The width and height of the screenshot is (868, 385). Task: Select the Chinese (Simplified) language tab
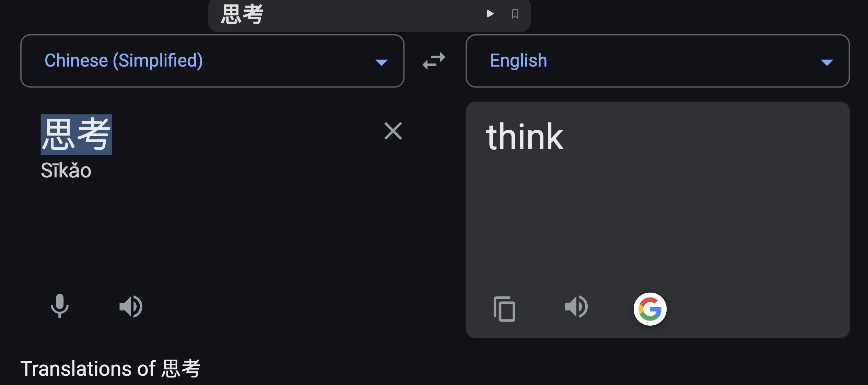pos(124,60)
